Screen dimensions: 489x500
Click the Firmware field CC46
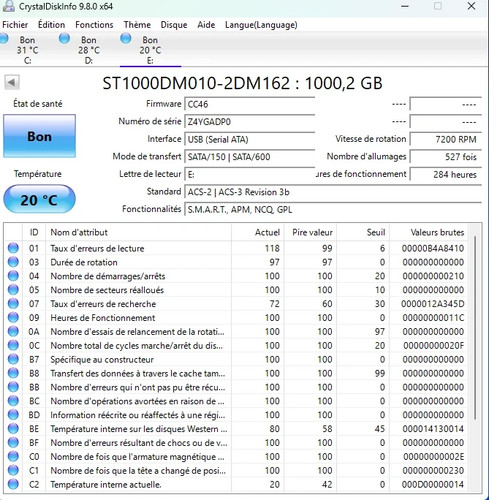[x=250, y=104]
